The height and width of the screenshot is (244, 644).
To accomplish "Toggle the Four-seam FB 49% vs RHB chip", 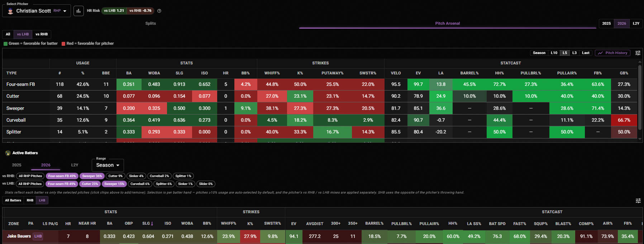I will tap(62, 176).
